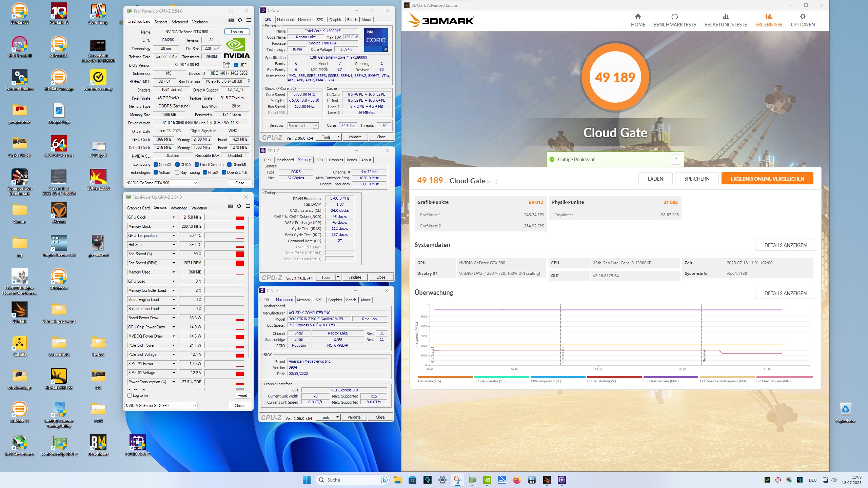The image size is (868, 488).
Task: Open OPTIONEN gear in 3DMark
Action: (x=803, y=17)
